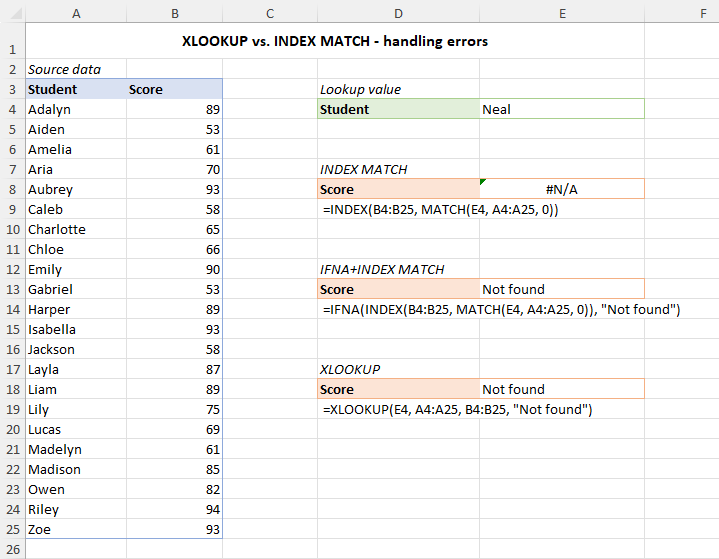Select the lookup value cell 'Neal'
719x559 pixels.
tap(562, 109)
